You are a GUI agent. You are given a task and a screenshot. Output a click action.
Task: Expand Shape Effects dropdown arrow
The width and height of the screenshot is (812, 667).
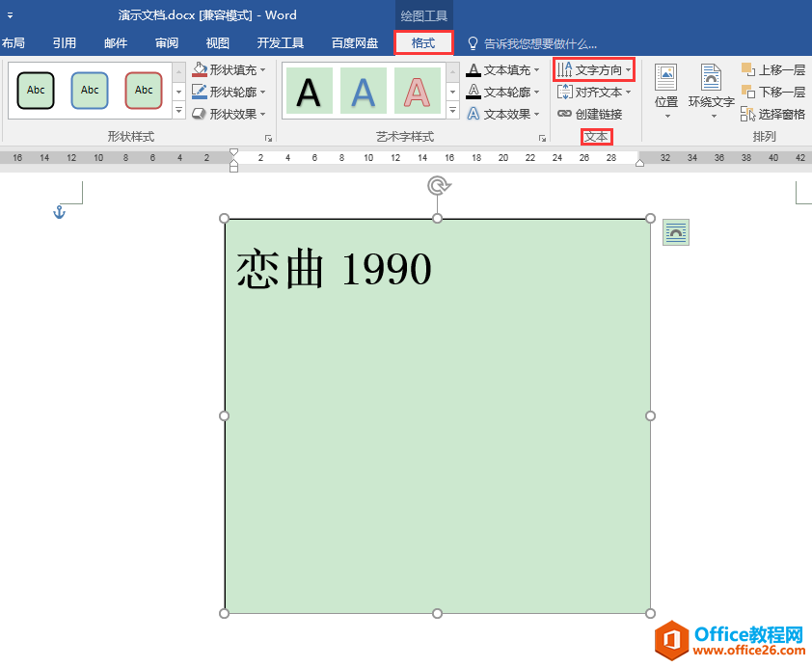[x=263, y=114]
